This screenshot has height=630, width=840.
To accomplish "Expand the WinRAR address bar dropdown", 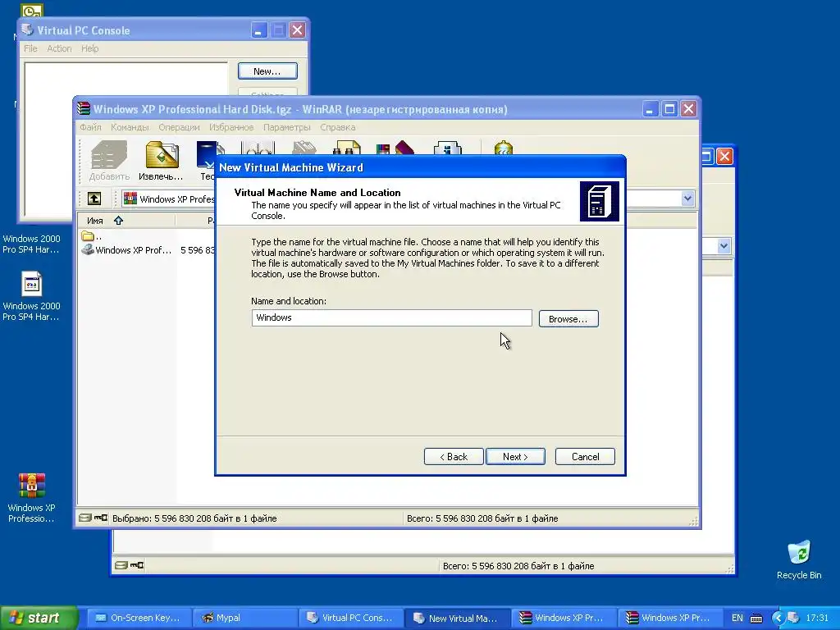I will 687,199.
